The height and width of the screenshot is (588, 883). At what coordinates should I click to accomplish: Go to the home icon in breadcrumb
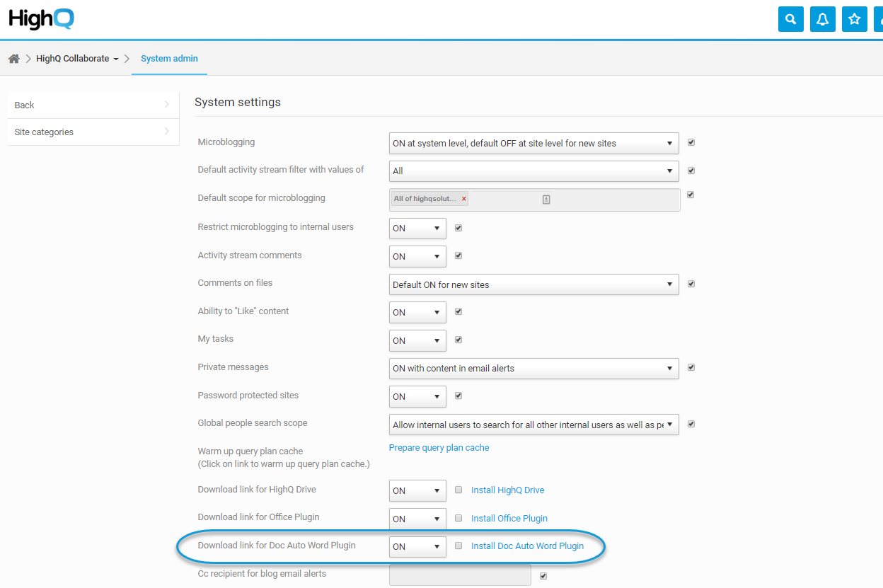coord(13,59)
